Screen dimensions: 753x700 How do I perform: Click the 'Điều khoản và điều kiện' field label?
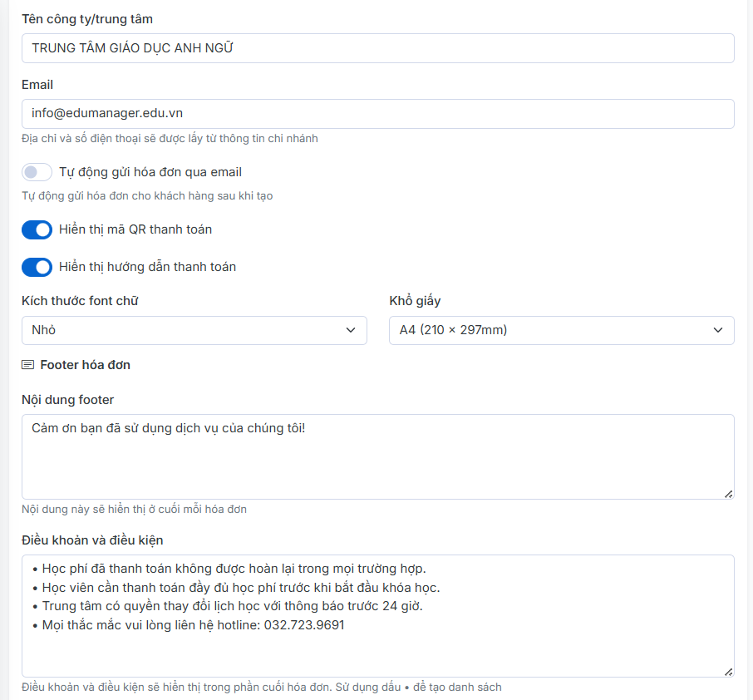pos(92,540)
